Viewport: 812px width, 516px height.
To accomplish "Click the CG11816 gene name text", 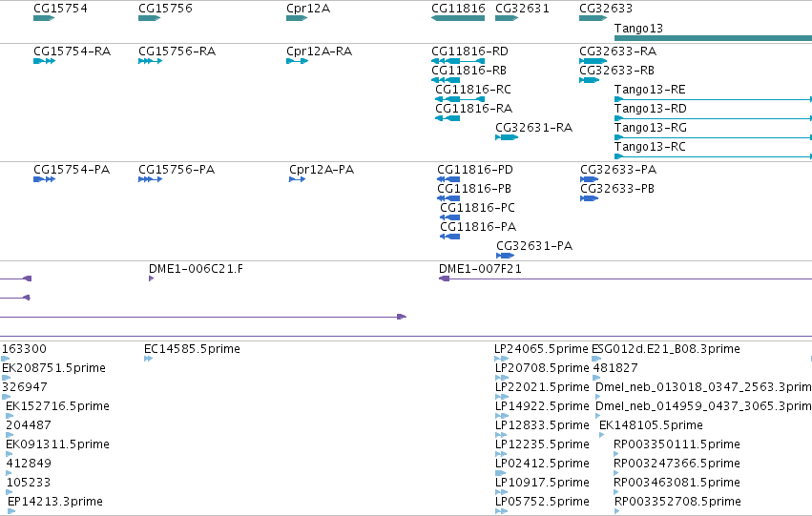I will (458, 9).
